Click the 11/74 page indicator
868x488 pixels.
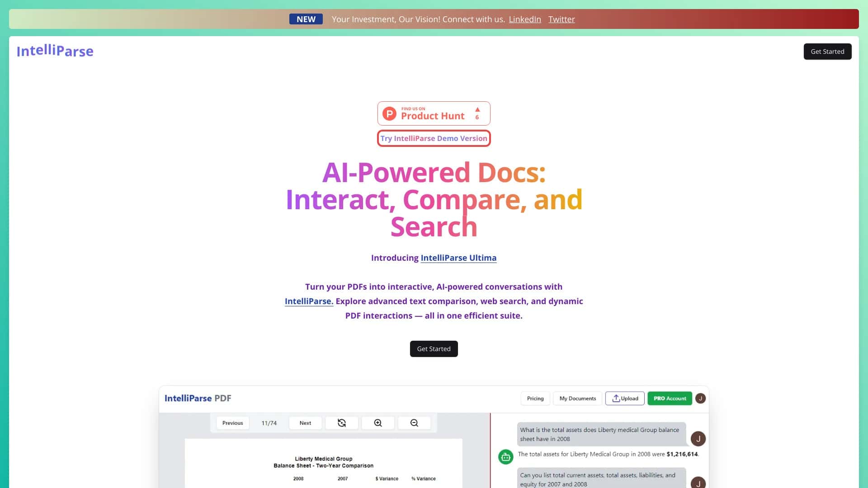point(269,423)
